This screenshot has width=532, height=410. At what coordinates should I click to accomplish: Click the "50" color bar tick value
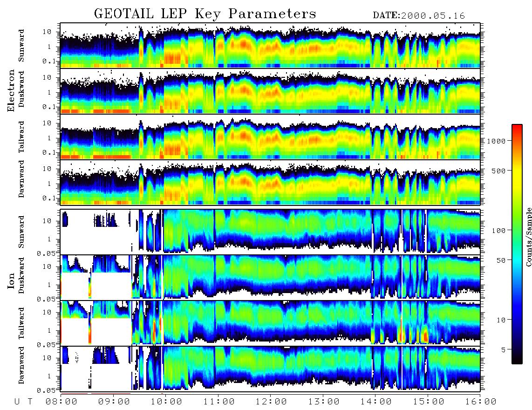[501, 260]
